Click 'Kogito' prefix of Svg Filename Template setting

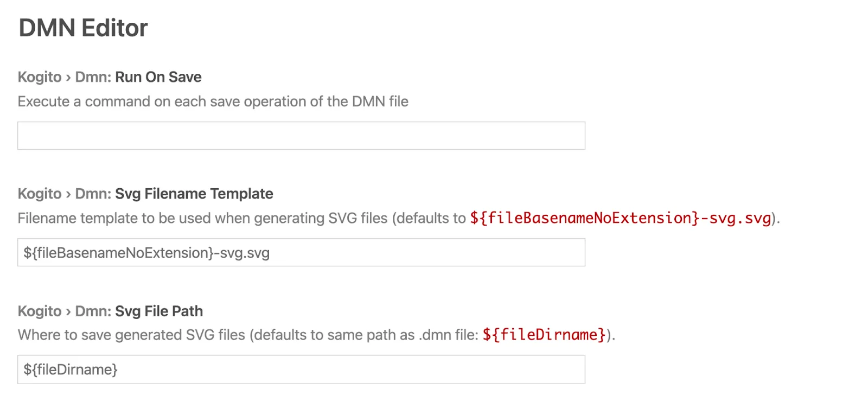(x=40, y=194)
